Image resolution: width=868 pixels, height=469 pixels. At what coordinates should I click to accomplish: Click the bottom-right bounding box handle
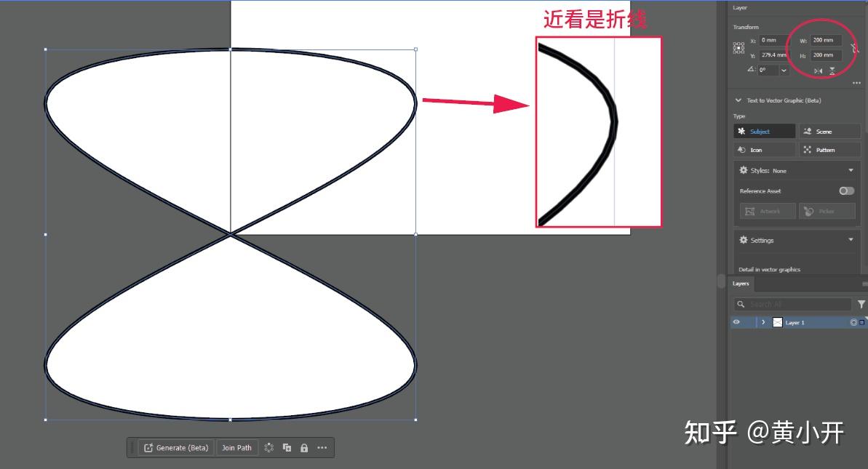point(415,420)
